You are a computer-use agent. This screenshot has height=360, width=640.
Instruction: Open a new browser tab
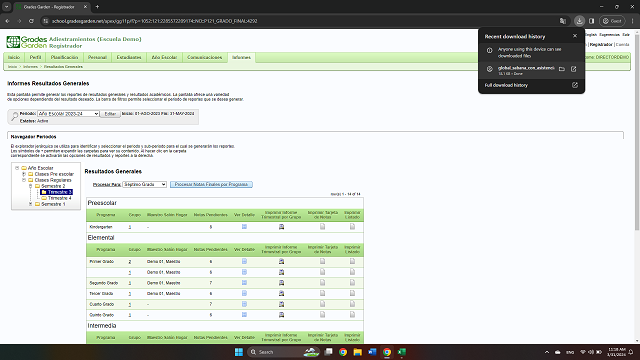(97, 7)
